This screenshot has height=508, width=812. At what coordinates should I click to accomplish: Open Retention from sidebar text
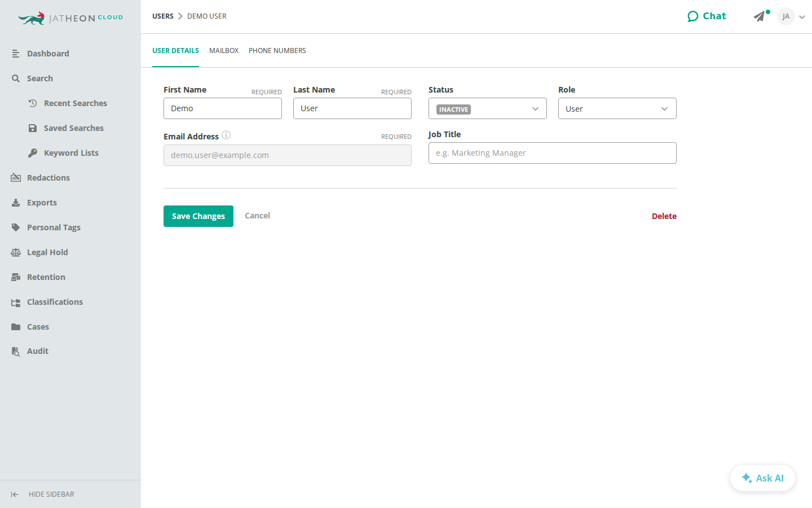pyautogui.click(x=46, y=277)
